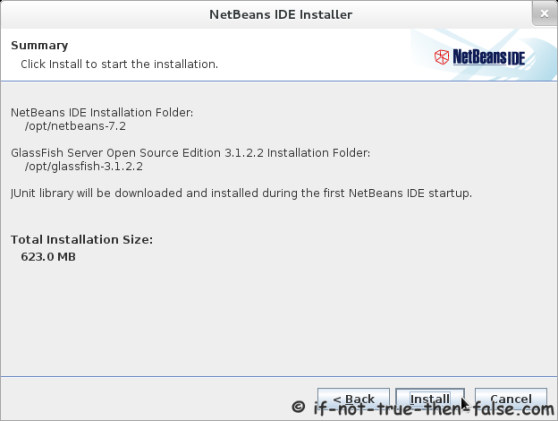Select the /opt/netbeans-7.2 folder path text
This screenshot has width=558, height=421.
(x=75, y=126)
